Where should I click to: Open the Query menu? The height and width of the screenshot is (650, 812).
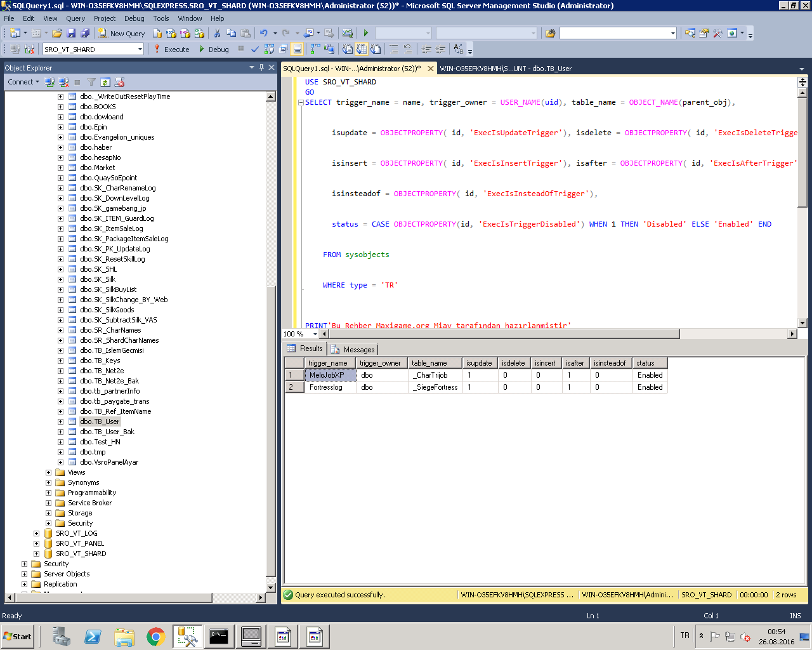click(75, 18)
